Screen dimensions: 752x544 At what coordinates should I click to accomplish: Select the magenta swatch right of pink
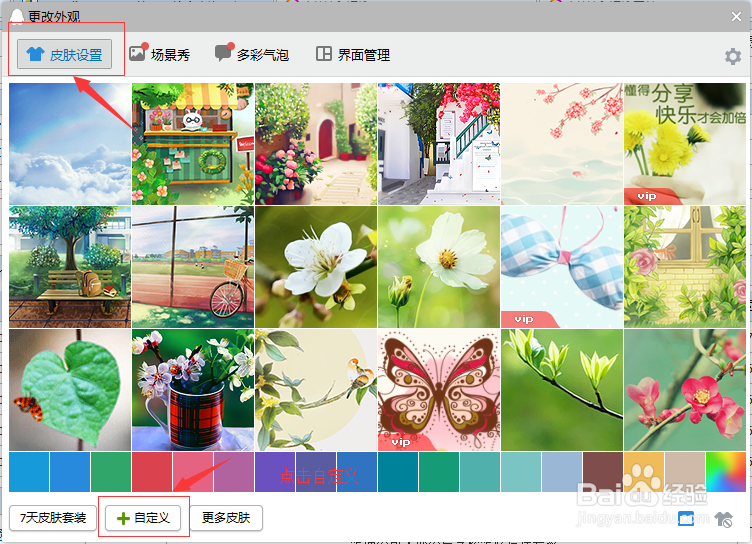[234, 472]
